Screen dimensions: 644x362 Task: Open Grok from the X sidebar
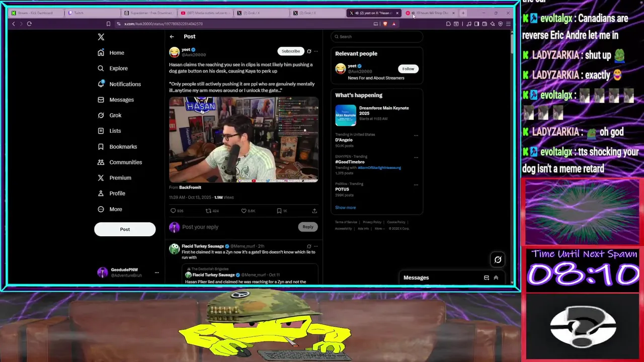[x=109, y=115]
